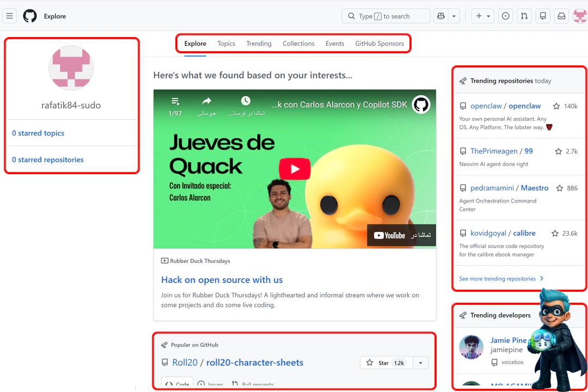Viewport: 588px width, 392px height.
Task: Switch to the Collections tab
Action: 298,44
